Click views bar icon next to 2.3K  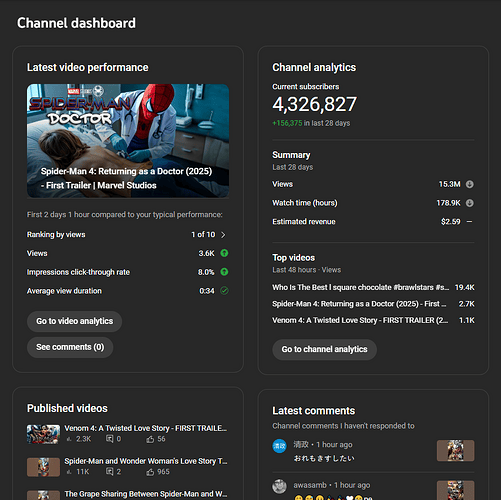coord(69,439)
